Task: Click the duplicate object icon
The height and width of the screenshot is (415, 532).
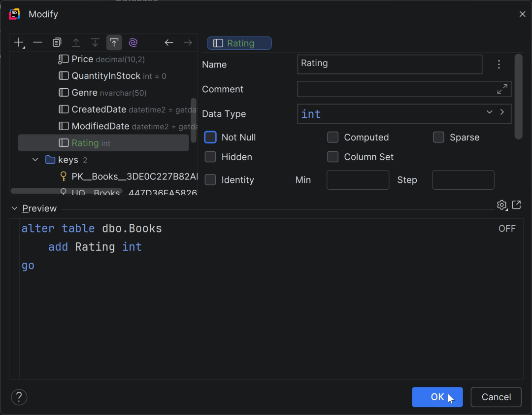Action: 57,43
